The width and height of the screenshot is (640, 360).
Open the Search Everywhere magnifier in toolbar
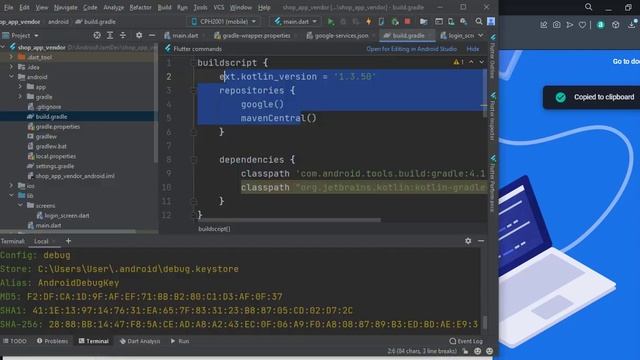pos(479,22)
